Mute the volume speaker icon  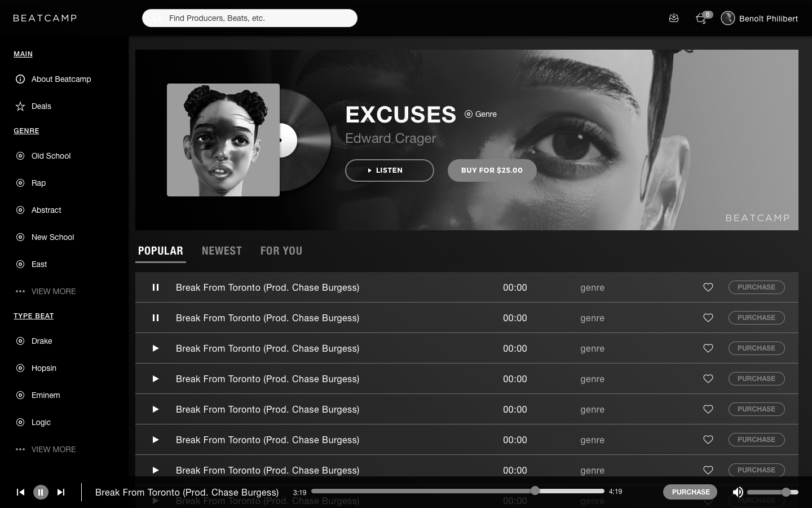(x=738, y=492)
